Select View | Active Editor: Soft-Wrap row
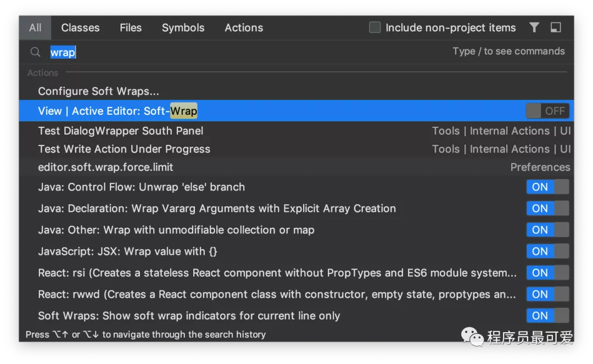The height and width of the screenshot is (364, 593). coord(296,111)
